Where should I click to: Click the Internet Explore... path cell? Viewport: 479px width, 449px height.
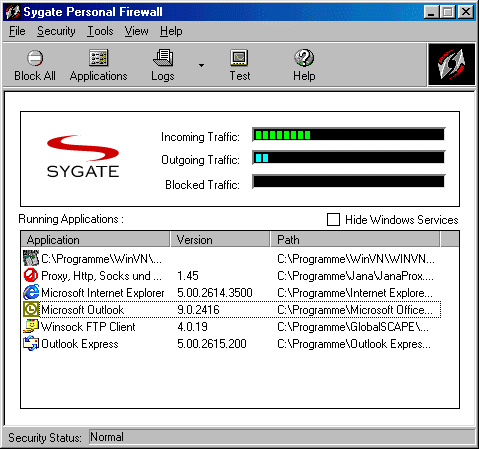[355, 293]
